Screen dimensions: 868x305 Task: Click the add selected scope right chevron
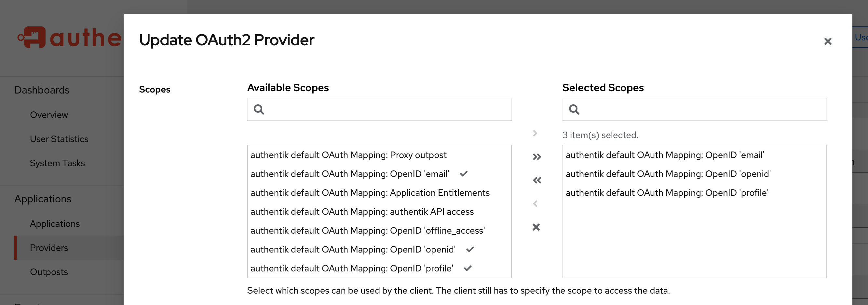point(535,133)
